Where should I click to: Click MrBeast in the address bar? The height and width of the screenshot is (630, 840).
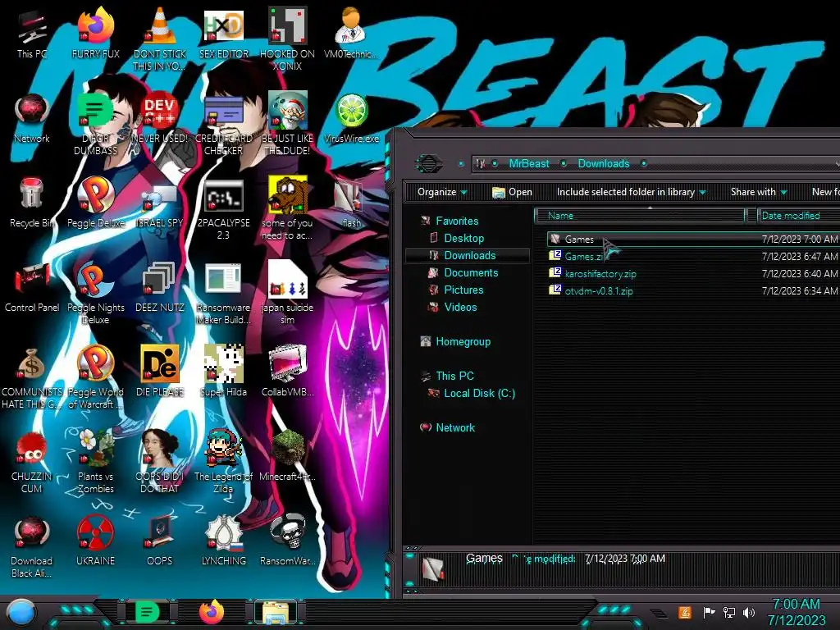[529, 163]
